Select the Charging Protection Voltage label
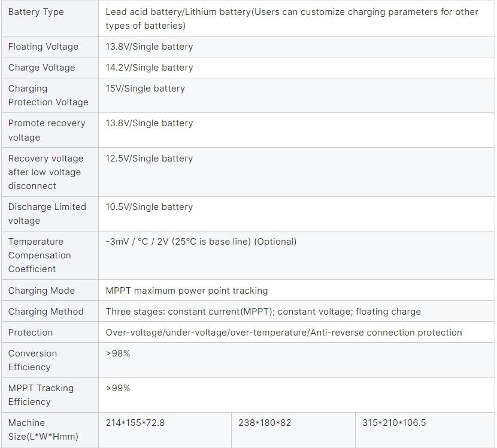This screenshot has height=448, width=497. pyautogui.click(x=48, y=95)
